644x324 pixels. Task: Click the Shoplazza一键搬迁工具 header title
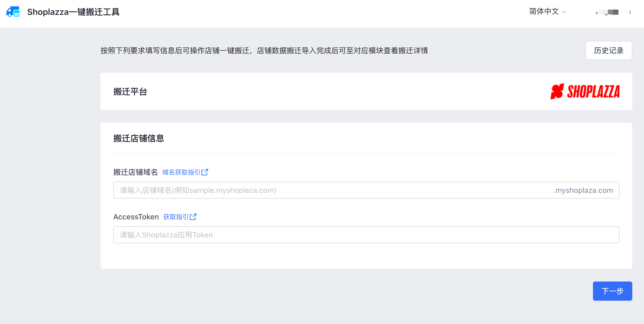73,12
